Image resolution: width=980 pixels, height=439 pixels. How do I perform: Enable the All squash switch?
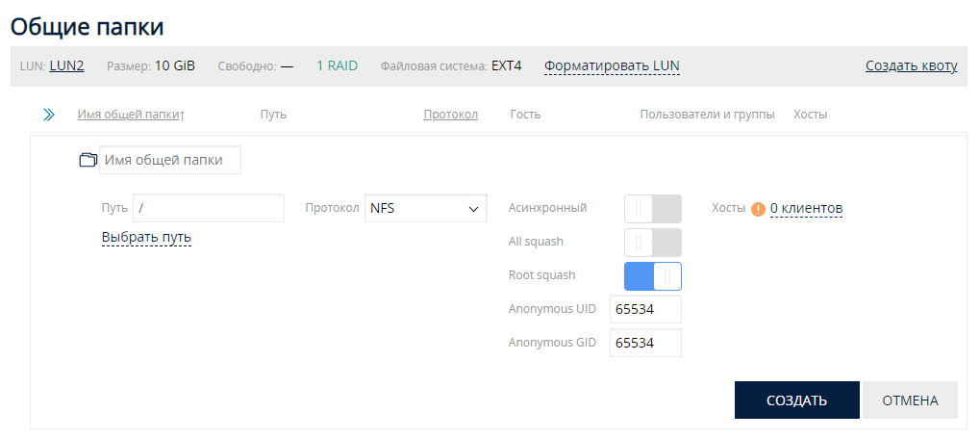tap(652, 243)
